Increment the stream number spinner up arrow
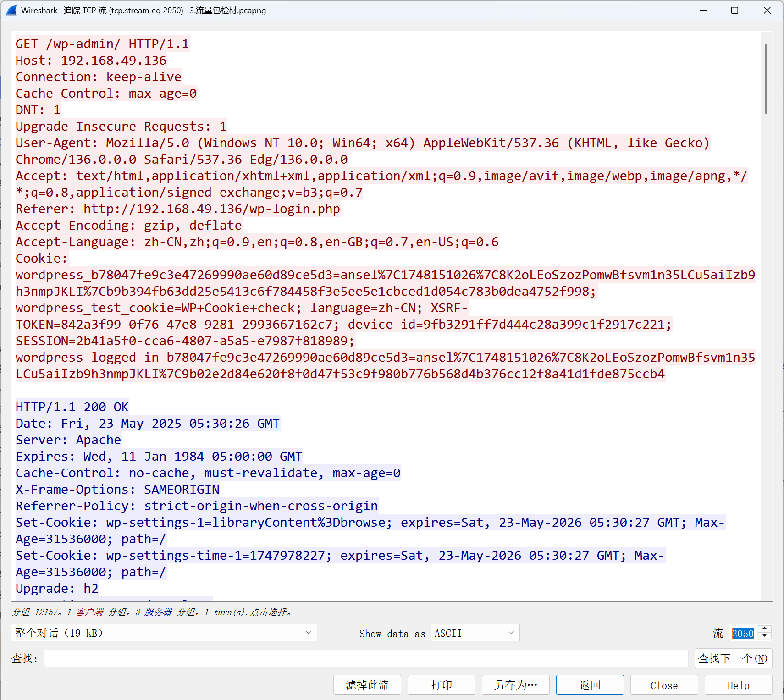 pyautogui.click(x=764, y=629)
